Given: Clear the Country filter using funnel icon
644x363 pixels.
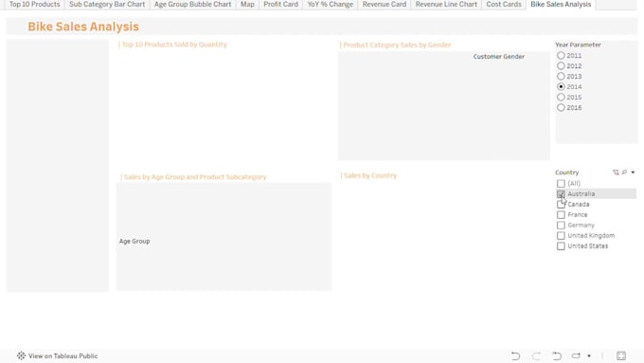Looking at the screenshot, I should (x=616, y=172).
